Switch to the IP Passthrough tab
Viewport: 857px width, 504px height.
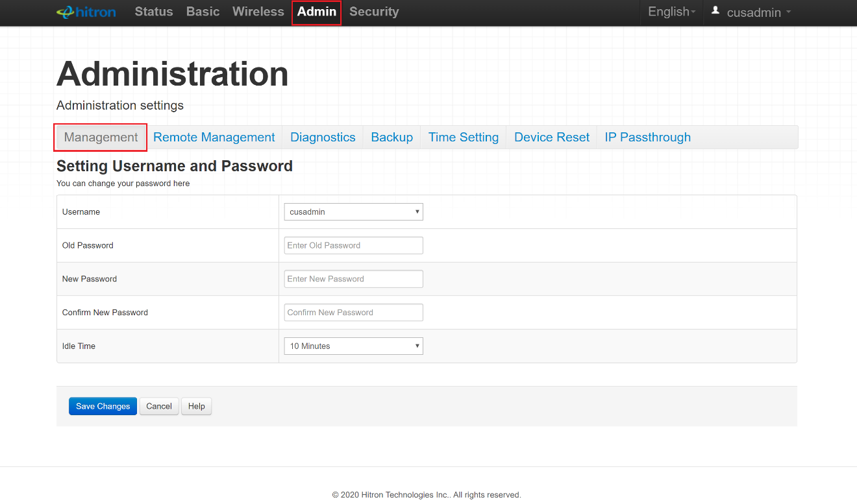click(x=648, y=138)
